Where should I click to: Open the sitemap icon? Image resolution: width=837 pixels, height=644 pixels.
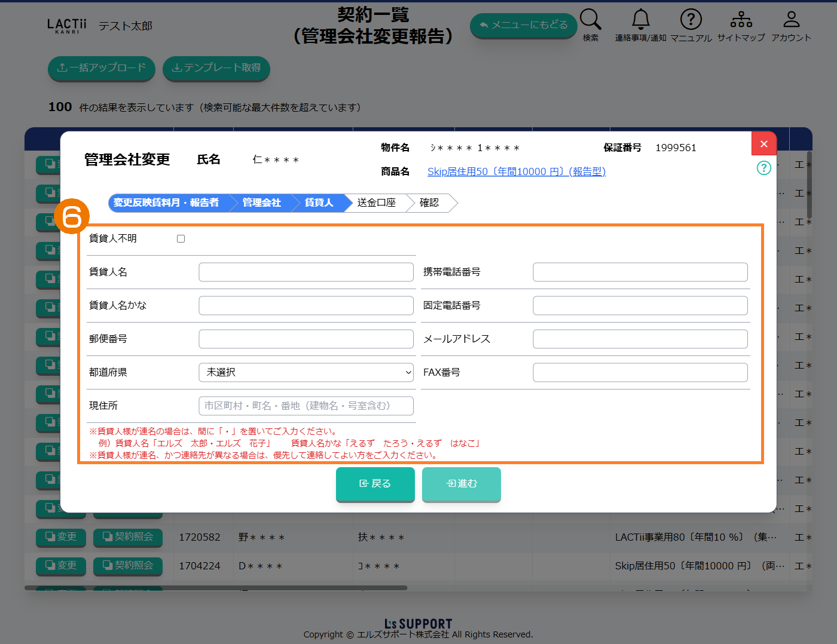click(741, 20)
